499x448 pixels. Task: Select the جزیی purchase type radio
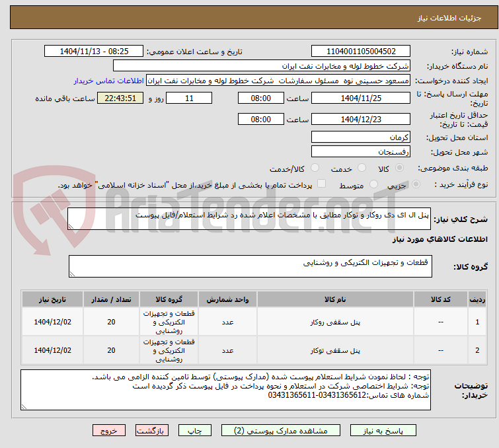point(416,184)
